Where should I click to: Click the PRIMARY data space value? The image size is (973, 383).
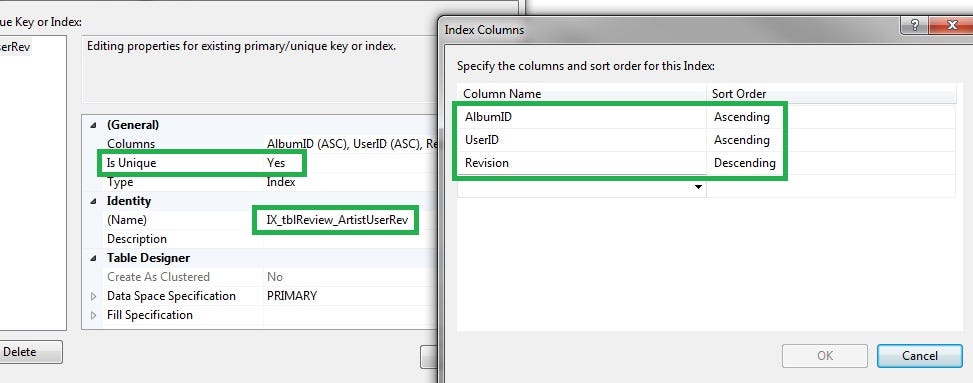(x=292, y=296)
